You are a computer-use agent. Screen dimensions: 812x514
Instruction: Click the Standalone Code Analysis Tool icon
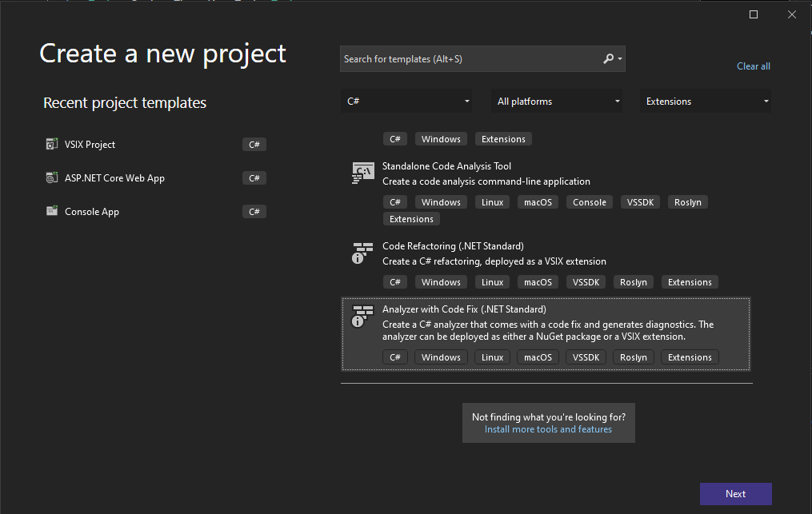tap(362, 172)
